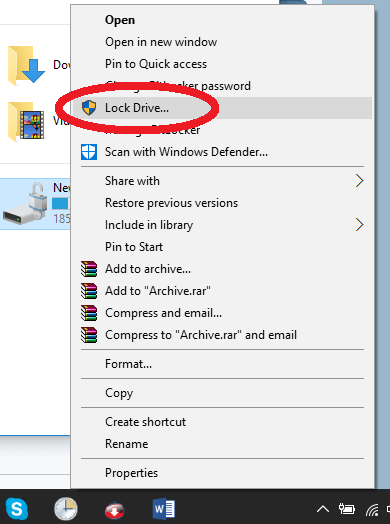This screenshot has height=524, width=390.
Task: Choose Add to "Archive.rar" entry
Action: pyautogui.click(x=222, y=291)
